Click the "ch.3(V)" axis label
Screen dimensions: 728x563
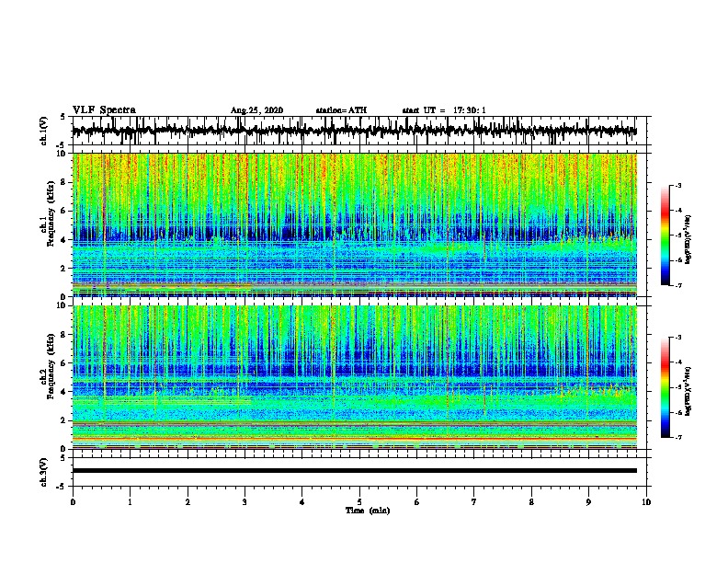click(x=44, y=473)
